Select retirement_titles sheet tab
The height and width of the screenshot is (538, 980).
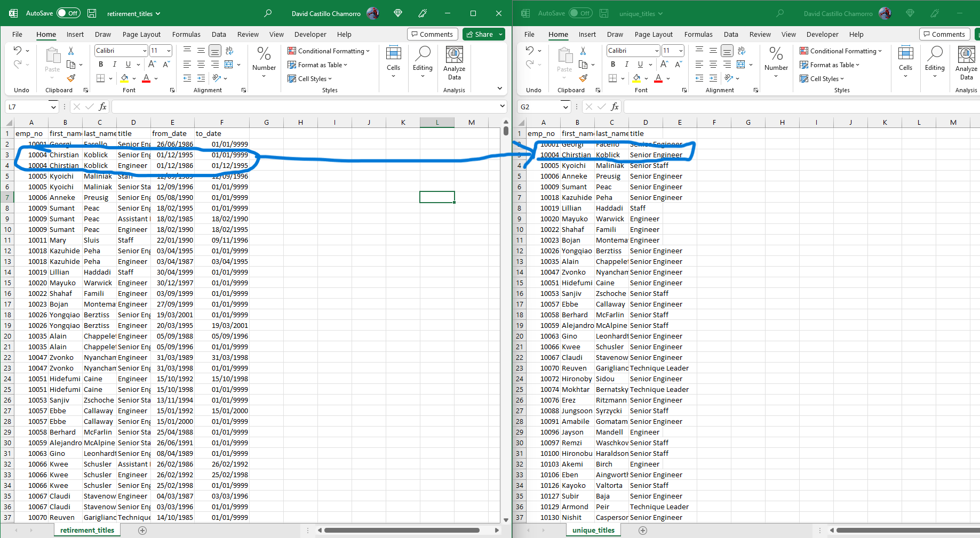pos(87,530)
